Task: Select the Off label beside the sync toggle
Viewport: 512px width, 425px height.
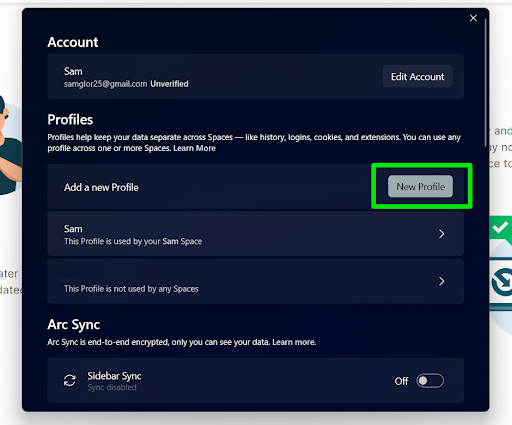Action: [401, 381]
